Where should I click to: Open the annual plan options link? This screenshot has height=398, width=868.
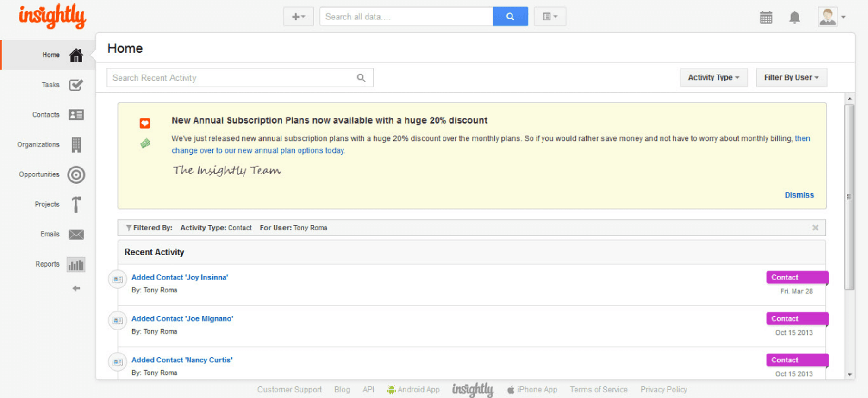coord(258,150)
